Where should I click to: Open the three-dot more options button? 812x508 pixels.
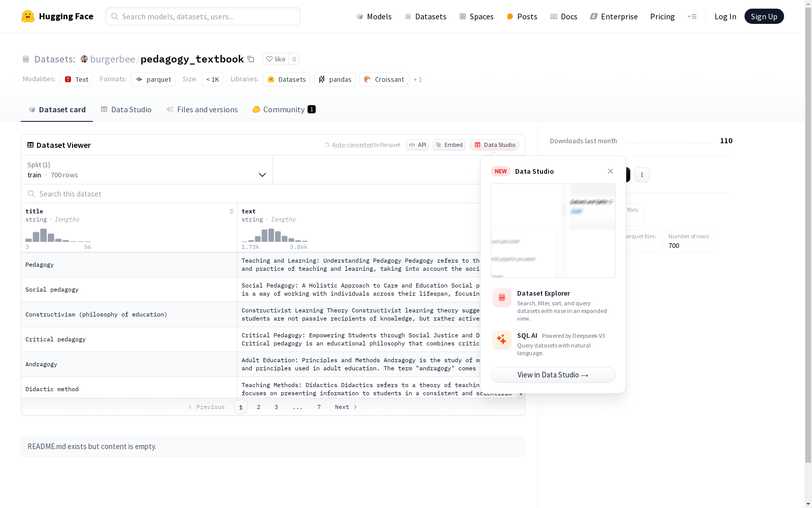point(642,175)
